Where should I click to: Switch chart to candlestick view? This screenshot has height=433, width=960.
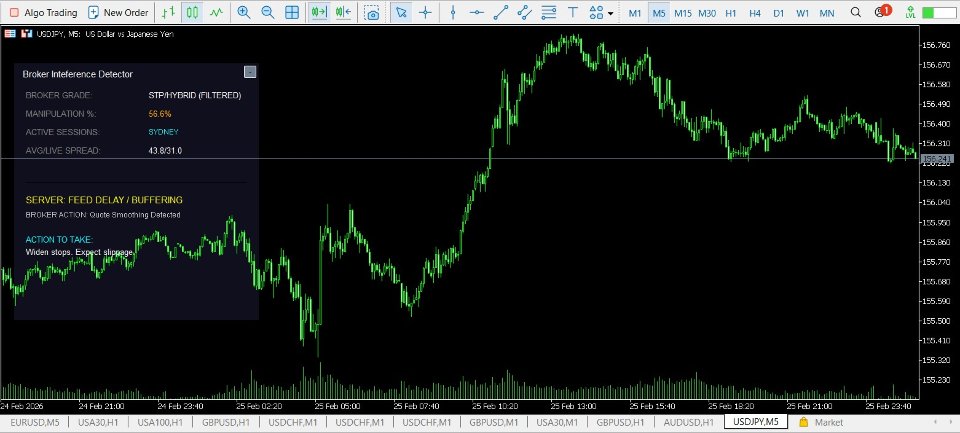[193, 12]
